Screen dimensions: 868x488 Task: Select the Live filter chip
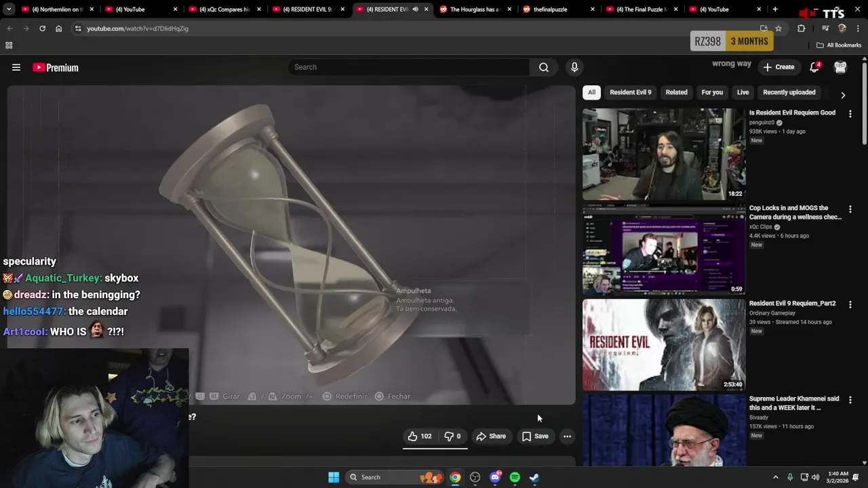coord(743,92)
